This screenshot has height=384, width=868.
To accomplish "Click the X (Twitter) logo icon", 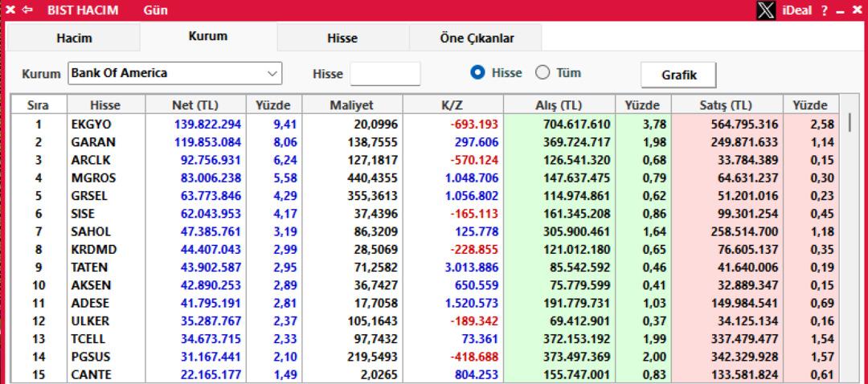I will [768, 10].
